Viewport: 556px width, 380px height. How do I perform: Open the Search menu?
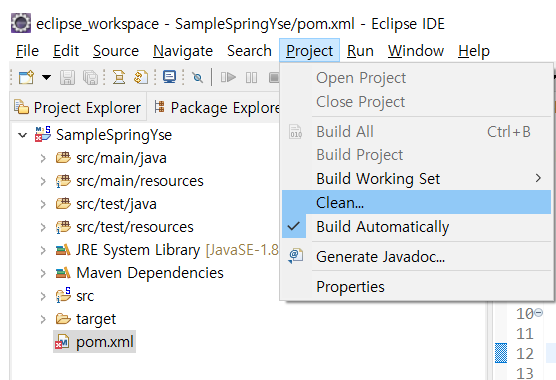pos(249,51)
